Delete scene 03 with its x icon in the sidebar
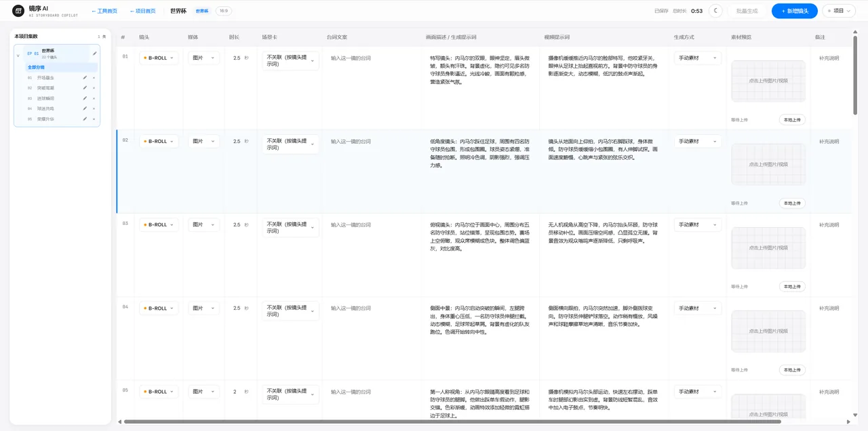868x431 pixels. pyautogui.click(x=94, y=98)
